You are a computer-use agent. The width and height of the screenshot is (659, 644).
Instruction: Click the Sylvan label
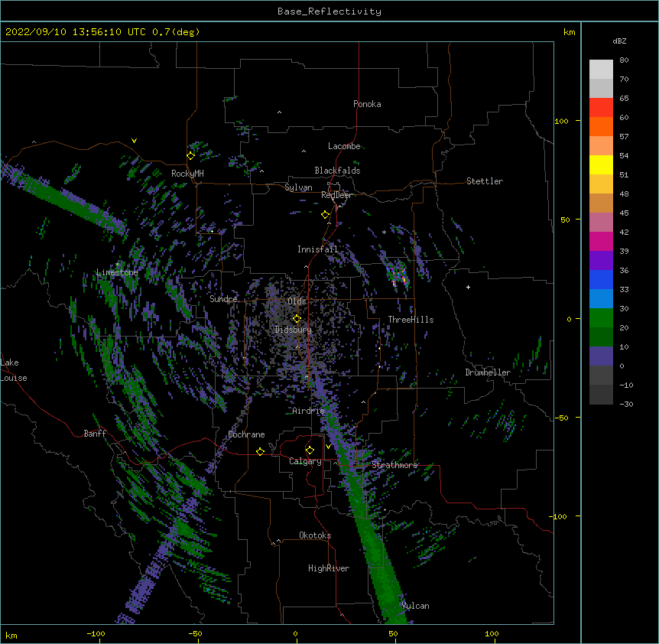298,187
